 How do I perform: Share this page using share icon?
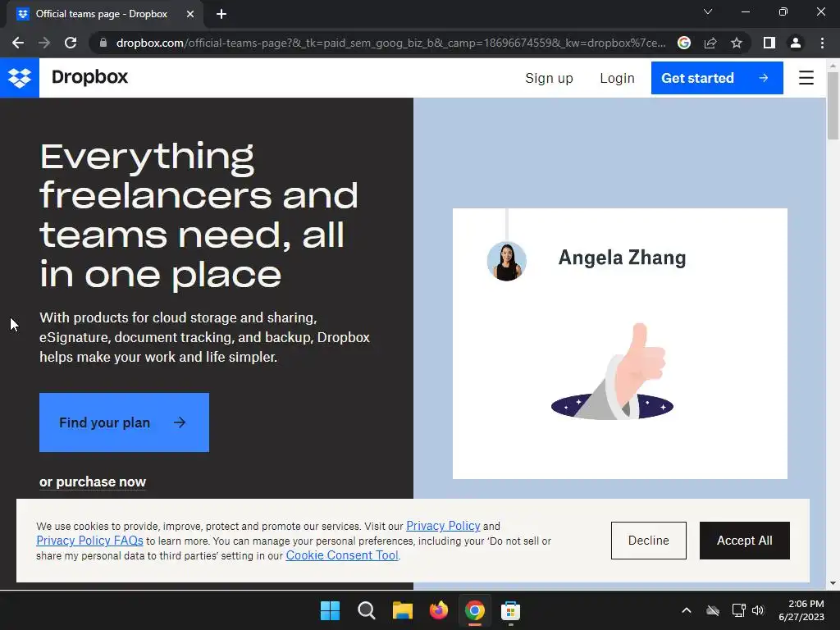click(x=710, y=43)
